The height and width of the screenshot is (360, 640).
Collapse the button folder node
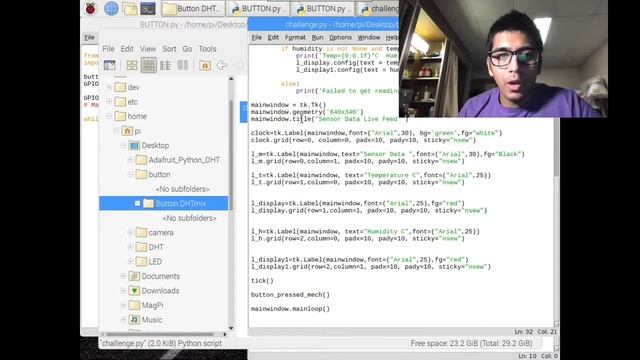pos(130,174)
